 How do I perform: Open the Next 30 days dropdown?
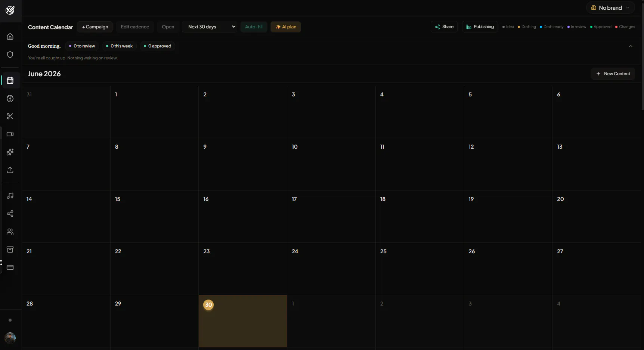210,27
